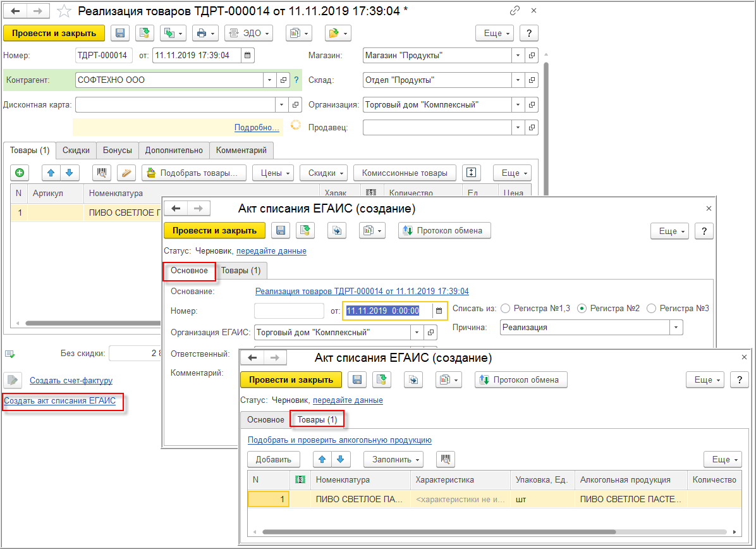Click the data collection terminal icon
The height and width of the screenshot is (549, 756).
pos(126,173)
